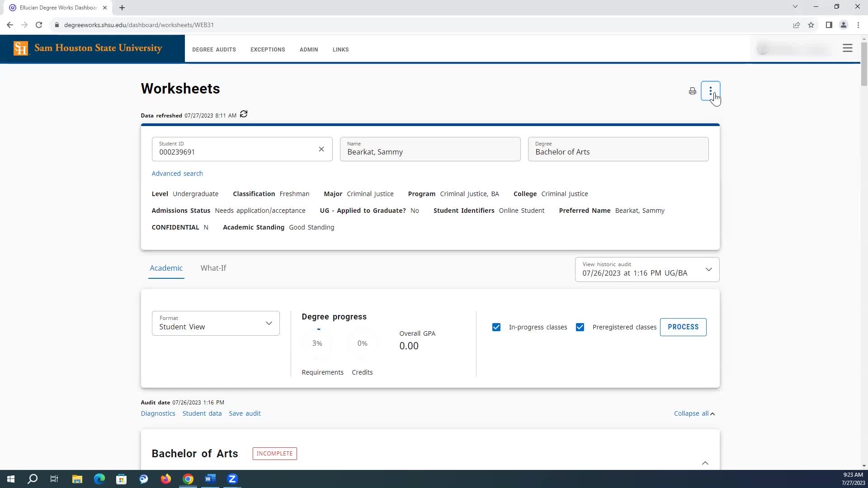Clear the Student ID field with X

[x=321, y=149]
